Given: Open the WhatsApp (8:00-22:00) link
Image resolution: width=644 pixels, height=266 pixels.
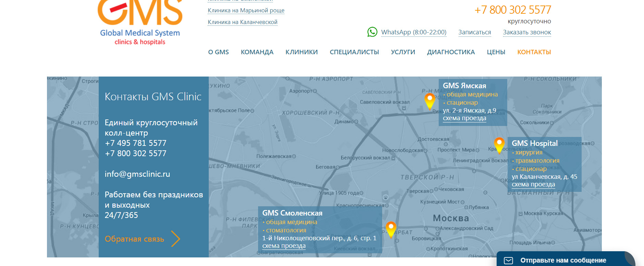Looking at the screenshot, I should pyautogui.click(x=414, y=32).
